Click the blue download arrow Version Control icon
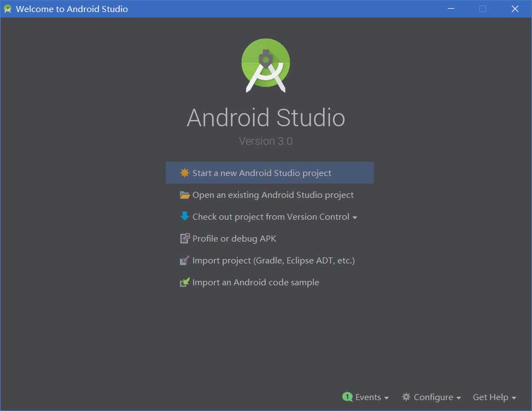Viewport: 532px width, 411px height. tap(185, 216)
